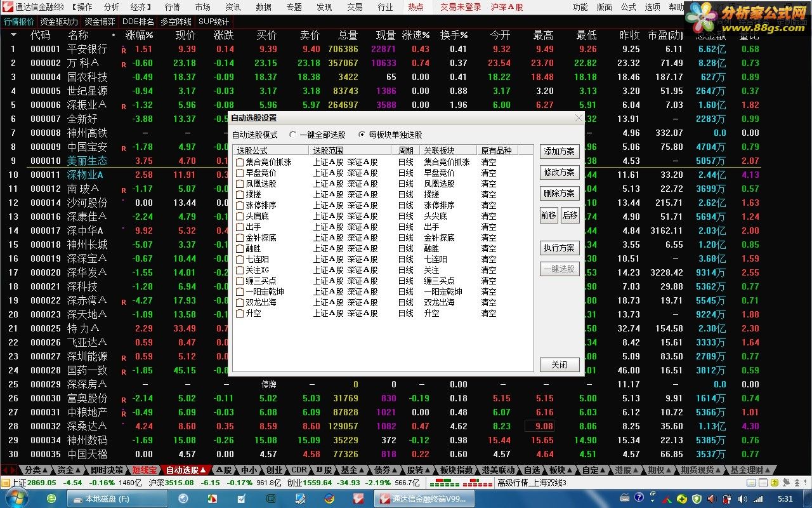The width and height of the screenshot is (812, 508).
Task: Select the 即时决策 bottom tab
Action: 107,471
